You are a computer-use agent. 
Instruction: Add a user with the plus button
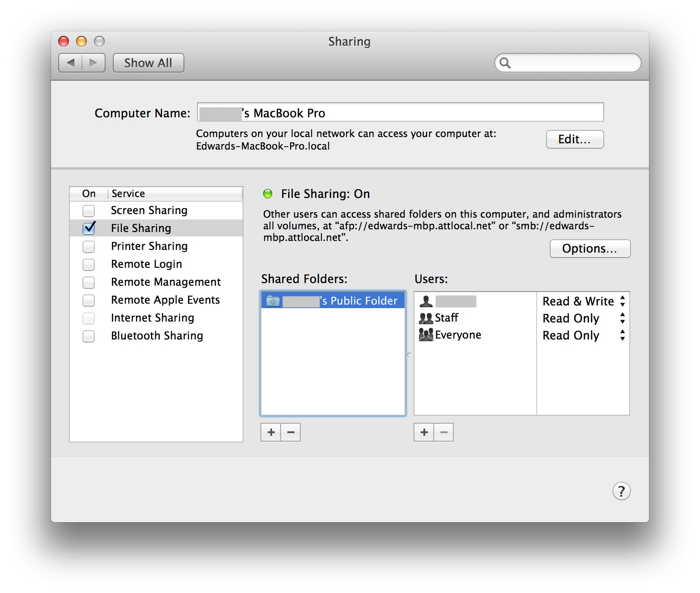(424, 432)
